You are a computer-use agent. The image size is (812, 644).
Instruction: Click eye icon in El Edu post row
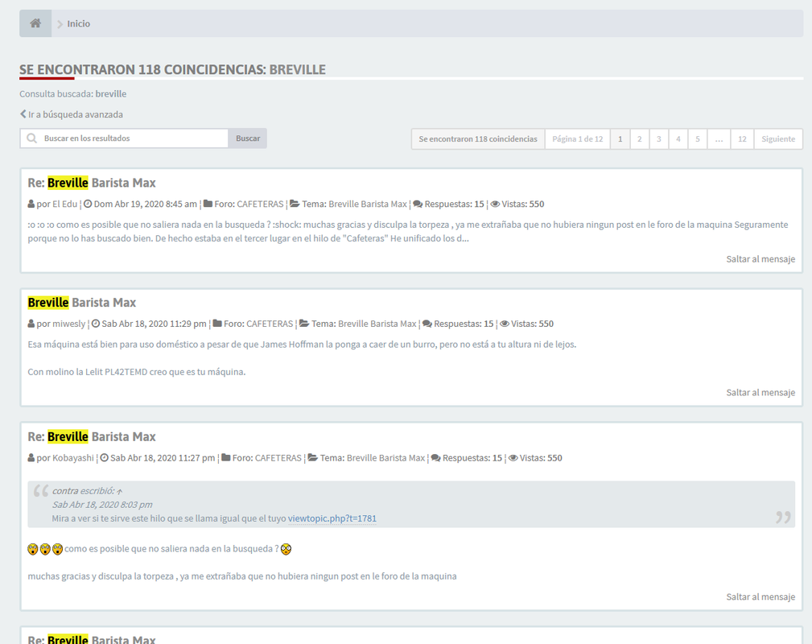pyautogui.click(x=495, y=204)
